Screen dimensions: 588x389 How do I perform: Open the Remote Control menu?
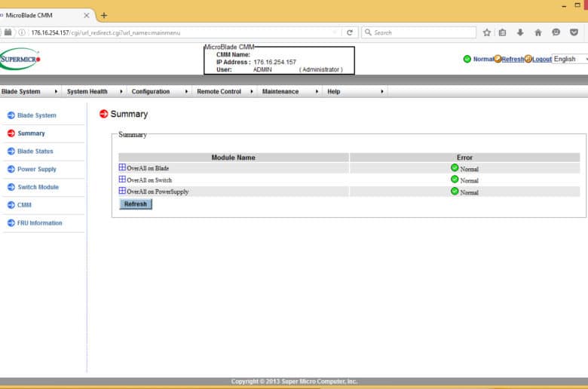click(225, 91)
